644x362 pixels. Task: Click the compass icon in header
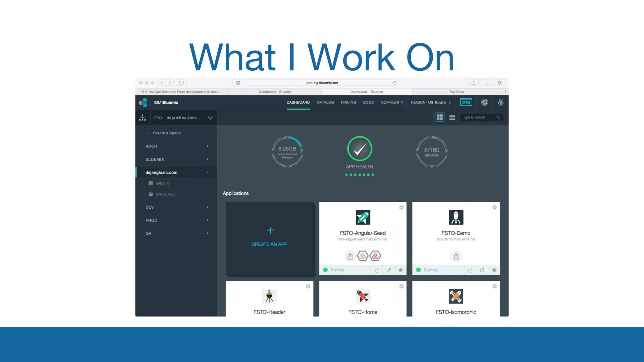coord(485,102)
